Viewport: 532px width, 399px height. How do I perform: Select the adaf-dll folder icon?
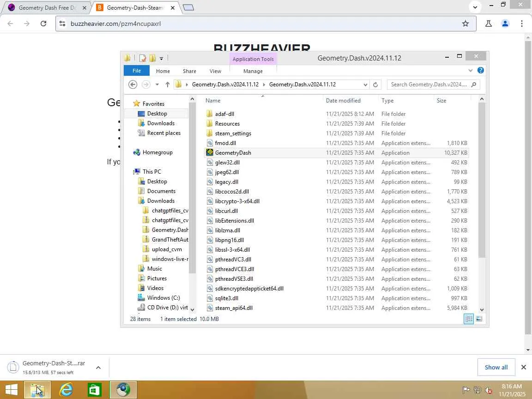tap(209, 114)
